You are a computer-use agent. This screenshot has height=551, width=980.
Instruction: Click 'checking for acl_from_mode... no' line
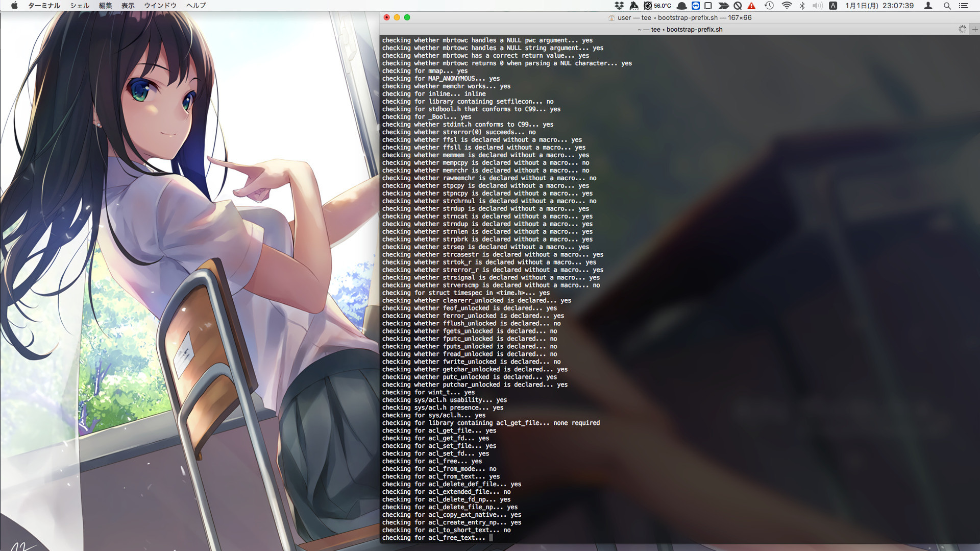coord(439,469)
